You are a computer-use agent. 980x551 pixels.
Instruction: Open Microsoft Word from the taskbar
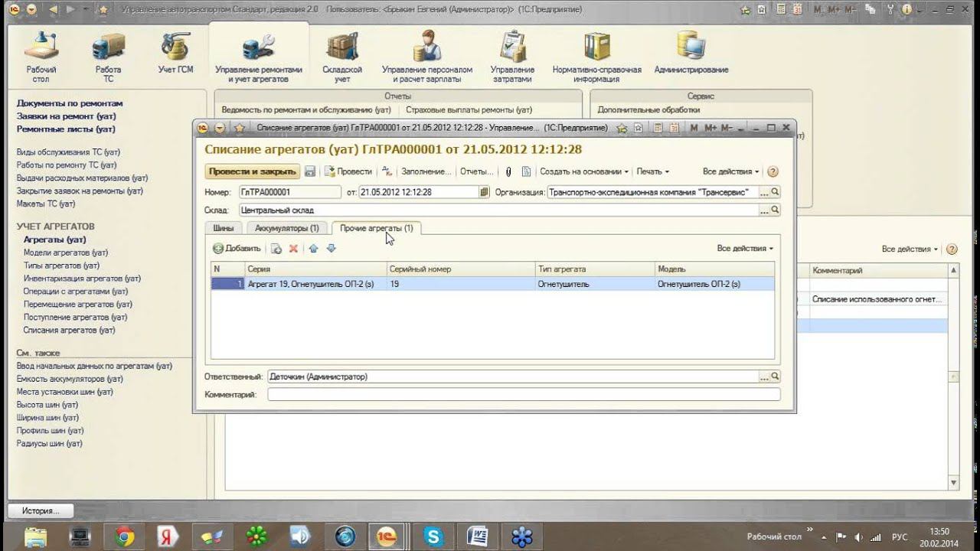[x=478, y=536]
